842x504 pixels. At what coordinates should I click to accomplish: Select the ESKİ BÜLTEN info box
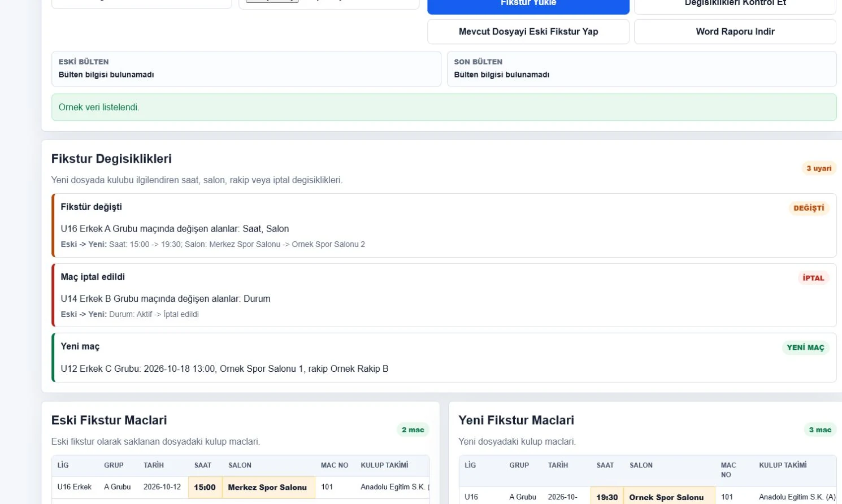[246, 69]
